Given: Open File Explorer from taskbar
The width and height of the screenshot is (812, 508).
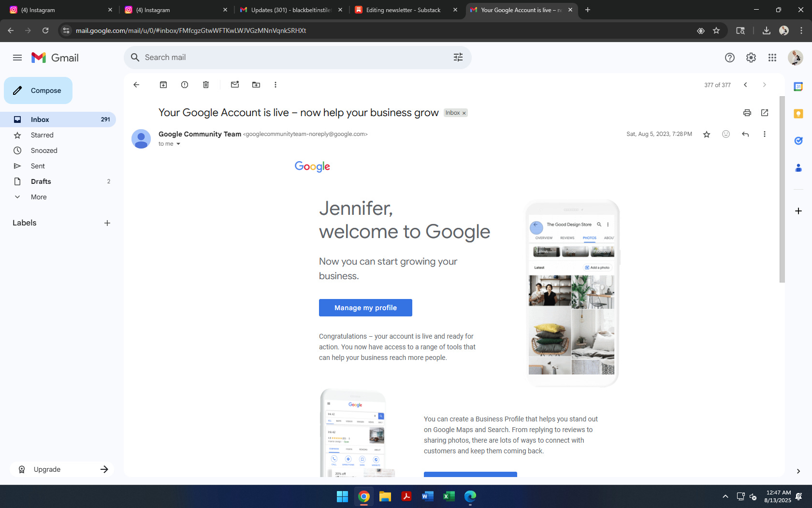Looking at the screenshot, I should (x=385, y=496).
